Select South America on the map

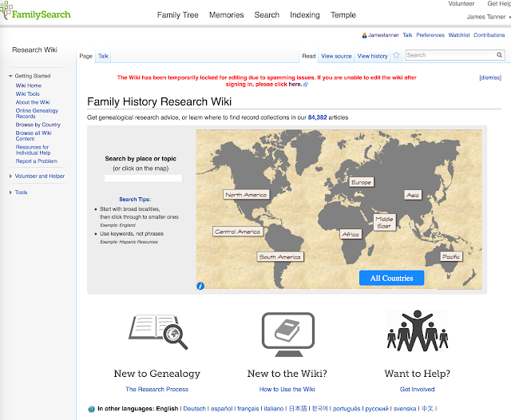[279, 257]
